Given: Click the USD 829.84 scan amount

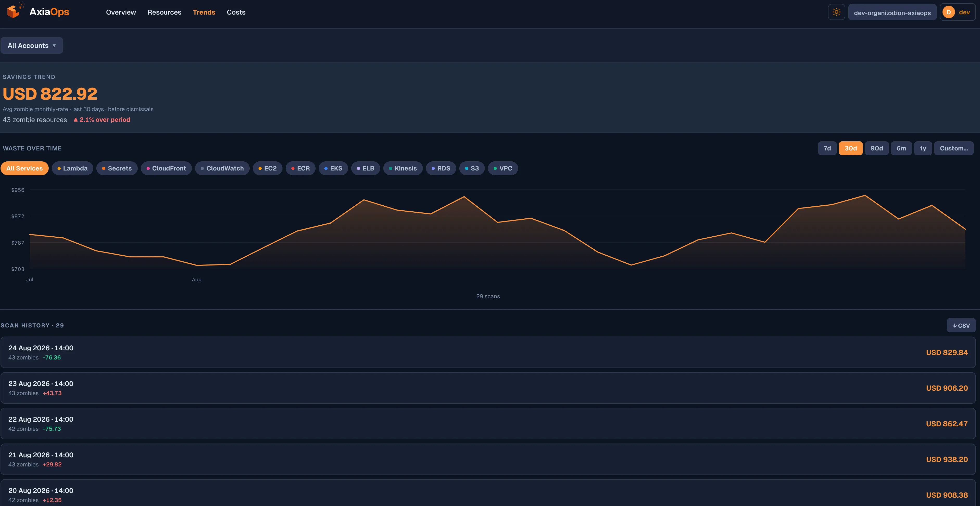Looking at the screenshot, I should [x=946, y=352].
